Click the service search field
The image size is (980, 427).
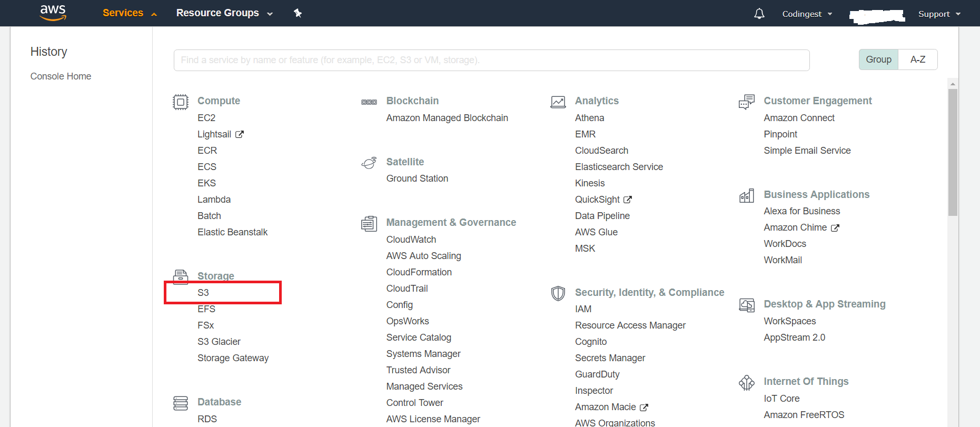pos(491,60)
